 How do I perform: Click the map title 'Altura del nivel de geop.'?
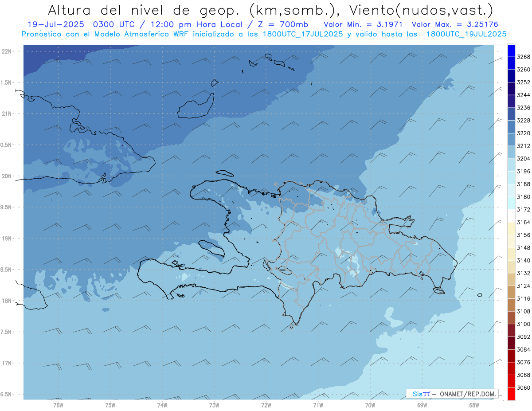(x=145, y=10)
